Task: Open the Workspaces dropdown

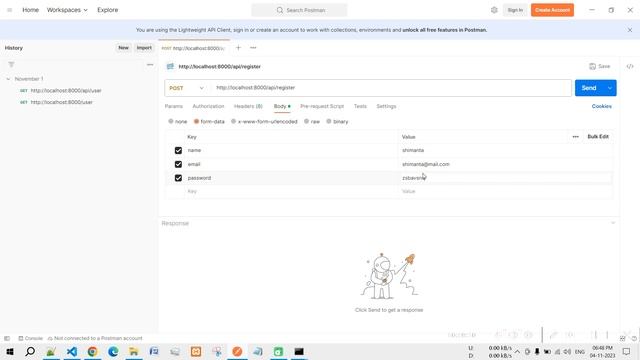Action: [x=67, y=10]
